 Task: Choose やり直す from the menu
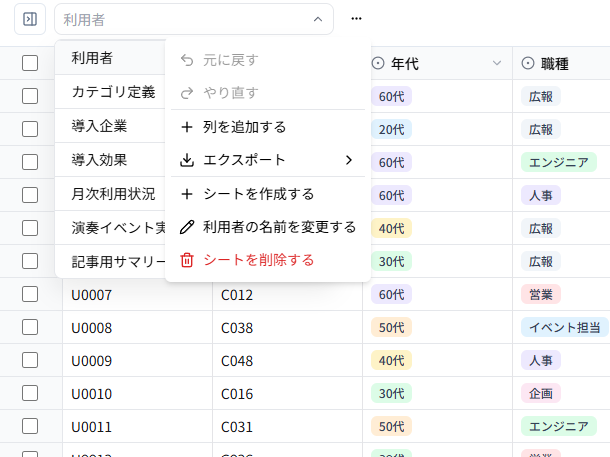tap(268, 93)
